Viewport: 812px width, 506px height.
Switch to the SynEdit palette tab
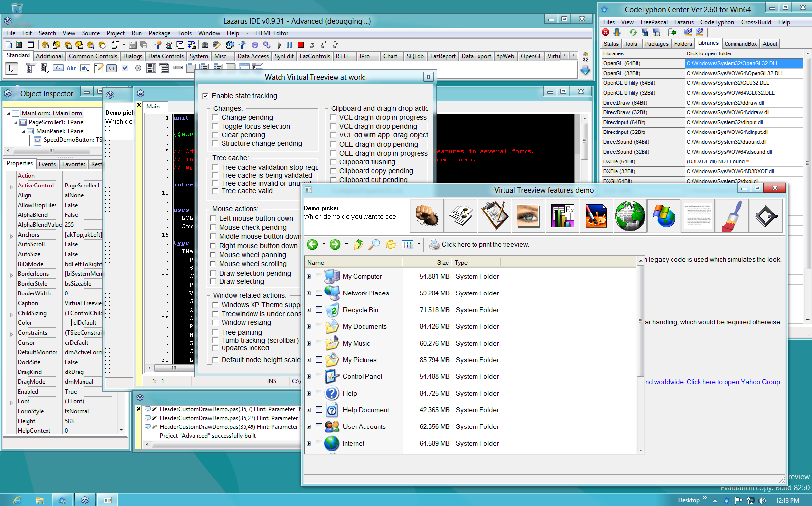pos(284,56)
